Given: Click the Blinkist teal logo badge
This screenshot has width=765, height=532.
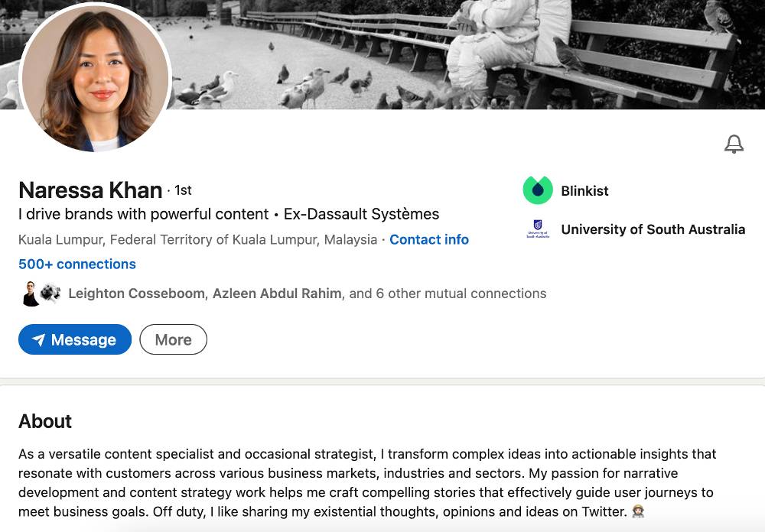Looking at the screenshot, I should pyautogui.click(x=538, y=190).
